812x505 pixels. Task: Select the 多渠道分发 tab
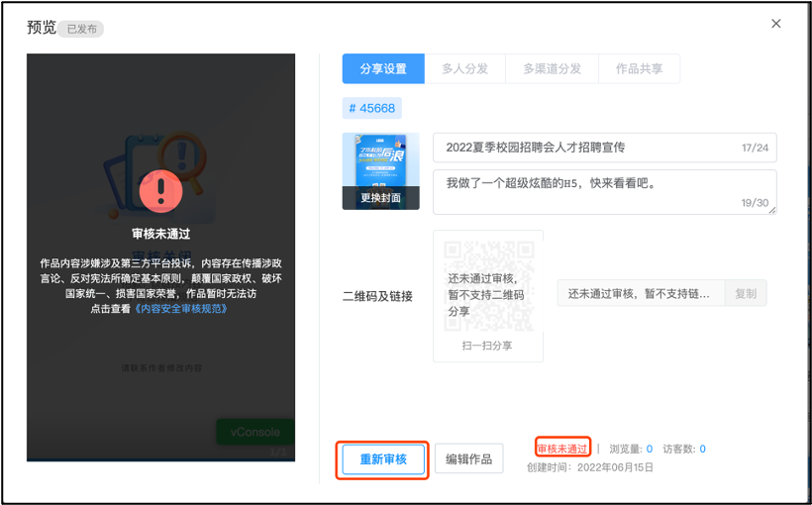pos(552,69)
